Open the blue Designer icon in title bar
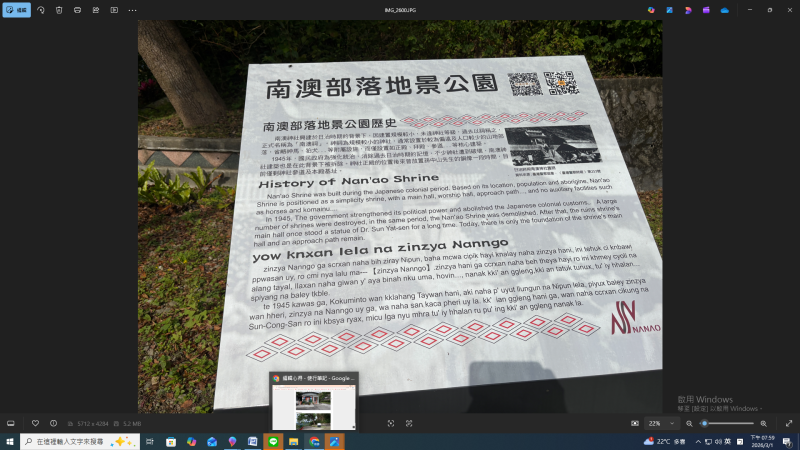800x450 pixels. coord(669,10)
